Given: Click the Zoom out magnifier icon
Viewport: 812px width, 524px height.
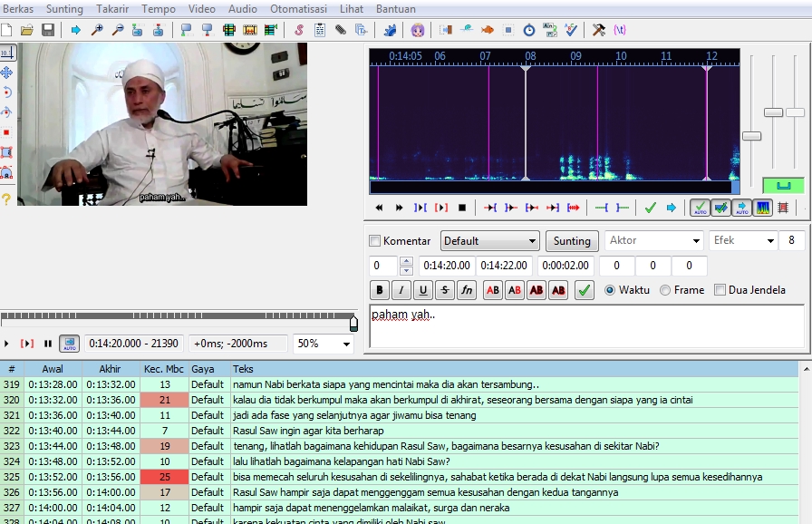Looking at the screenshot, I should point(118,30).
